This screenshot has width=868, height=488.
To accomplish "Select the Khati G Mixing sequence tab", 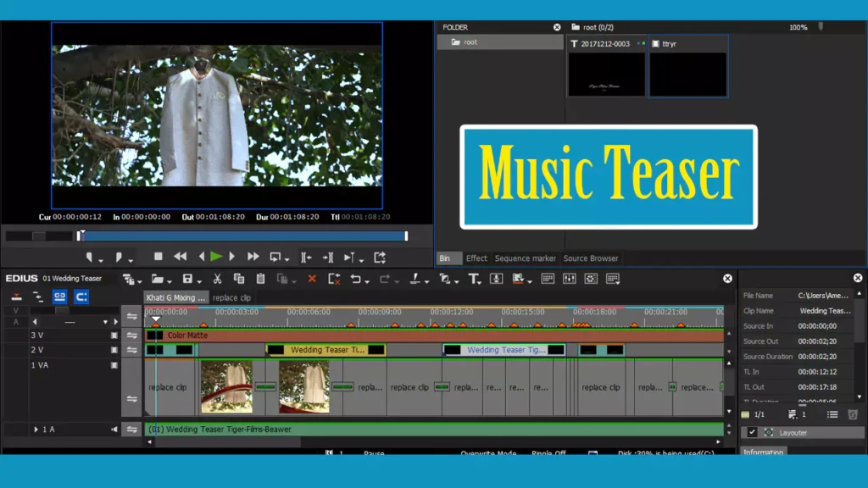I will click(x=176, y=297).
